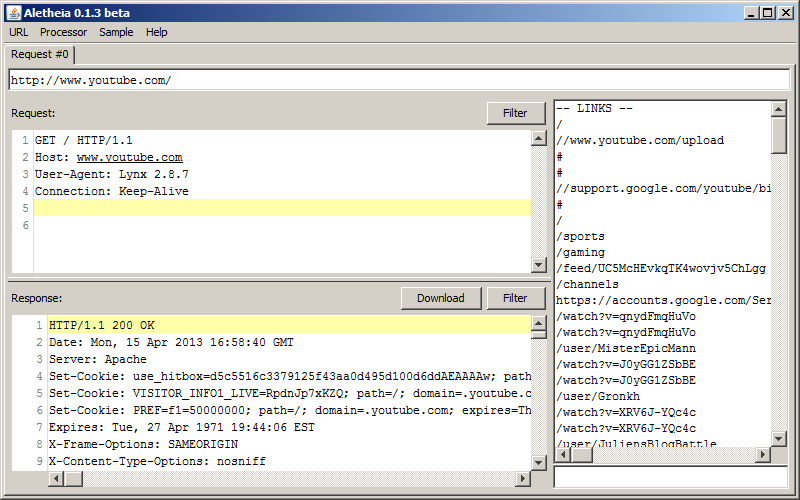The image size is (800, 500).
Task: Click the response horizontal scrollbar thumb
Action: 73,479
